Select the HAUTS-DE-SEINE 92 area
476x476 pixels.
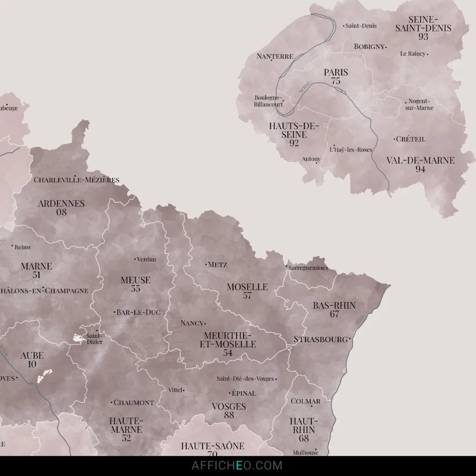tap(293, 134)
